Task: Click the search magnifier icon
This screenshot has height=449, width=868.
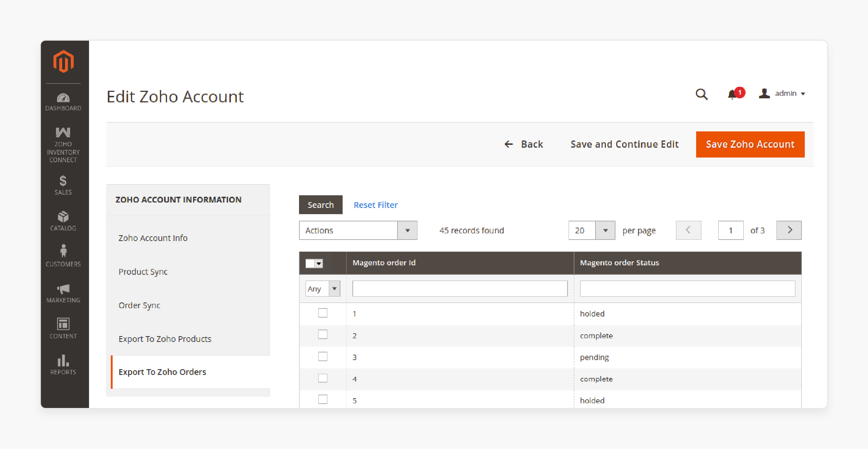Action: coord(701,94)
